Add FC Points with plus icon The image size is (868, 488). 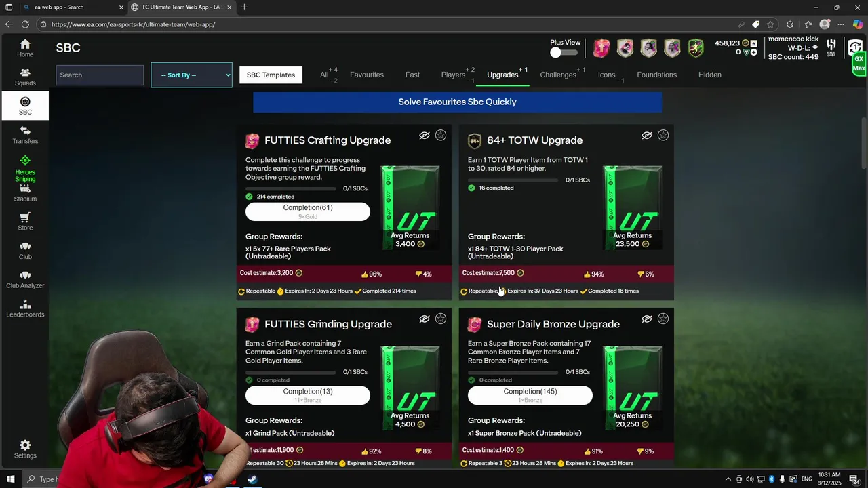point(754,52)
